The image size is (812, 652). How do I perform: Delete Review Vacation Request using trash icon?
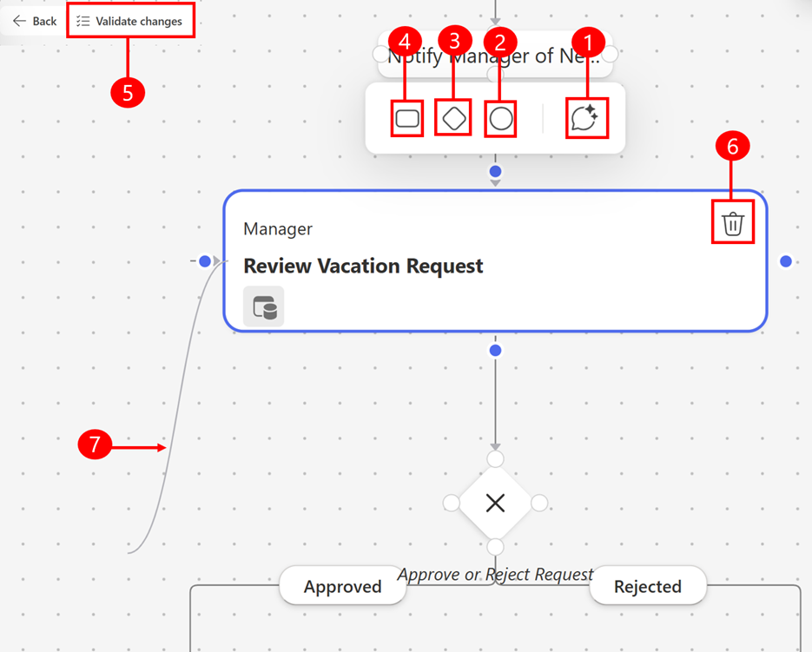click(732, 223)
